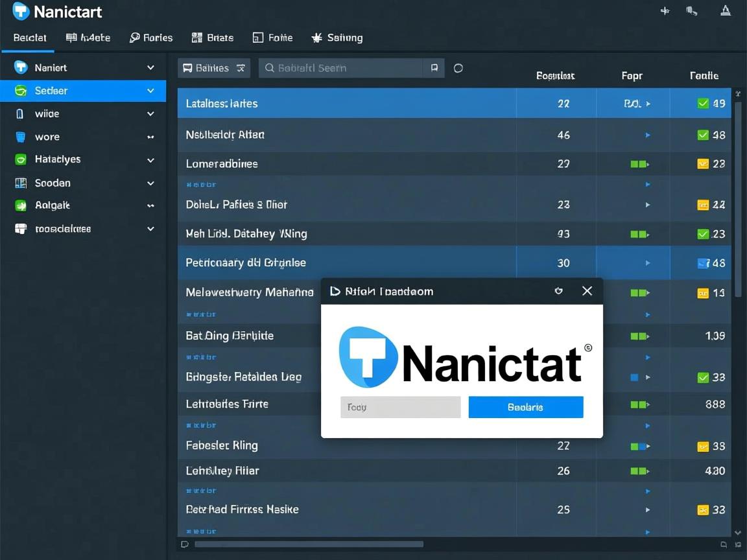The height and width of the screenshot is (560, 747).
Task: Toggle the yellow indicator on Fabesler Ring row
Action: (702, 446)
